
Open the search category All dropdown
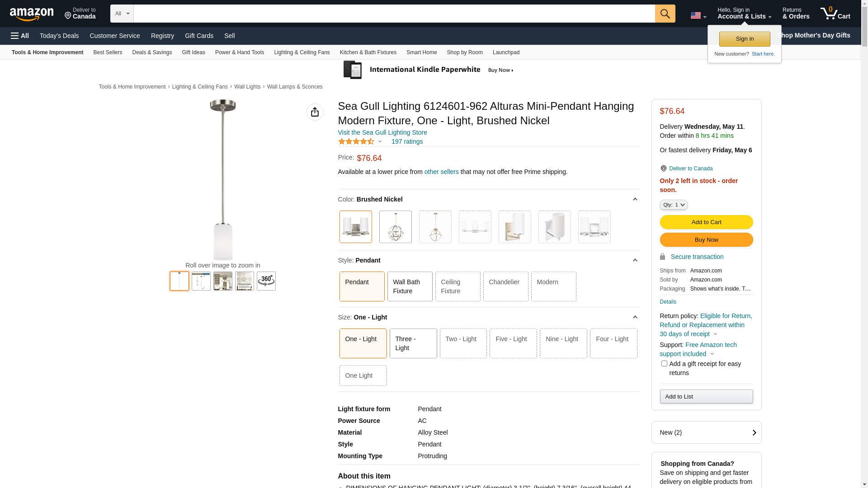(122, 14)
